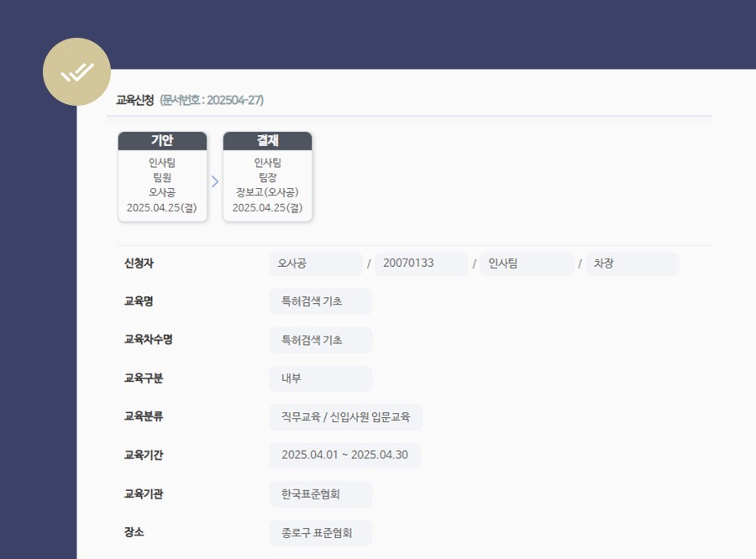756x559 pixels.
Task: Click job title field 차장
Action: (633, 263)
